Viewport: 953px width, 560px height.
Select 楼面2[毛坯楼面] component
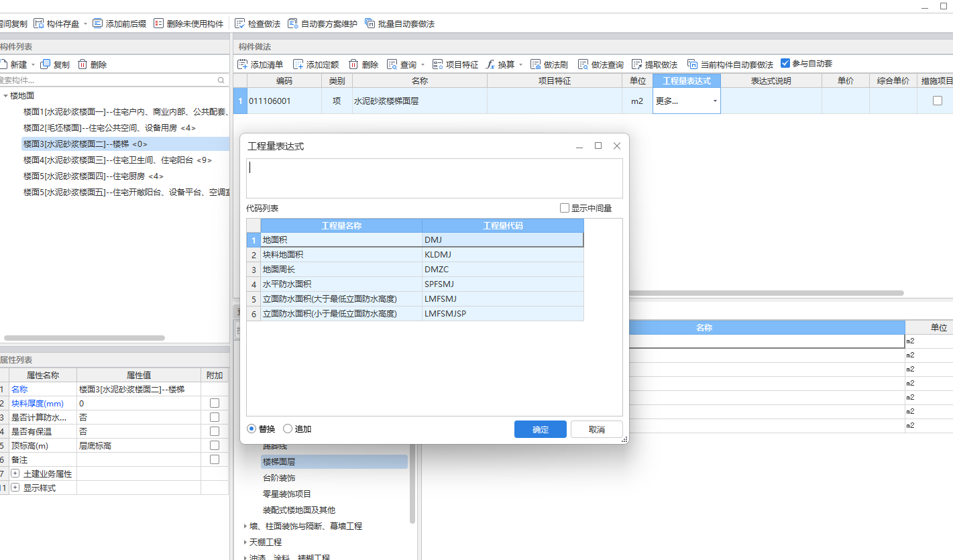[110, 127]
